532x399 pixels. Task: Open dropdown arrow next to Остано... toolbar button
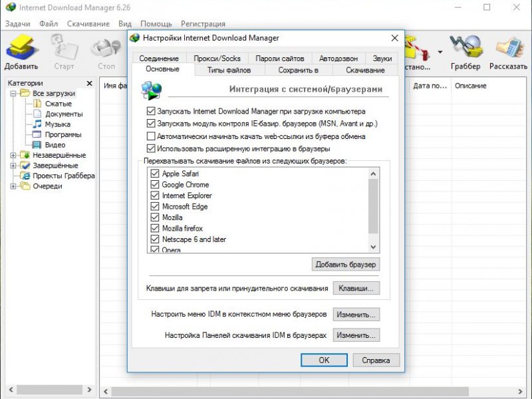[440, 52]
